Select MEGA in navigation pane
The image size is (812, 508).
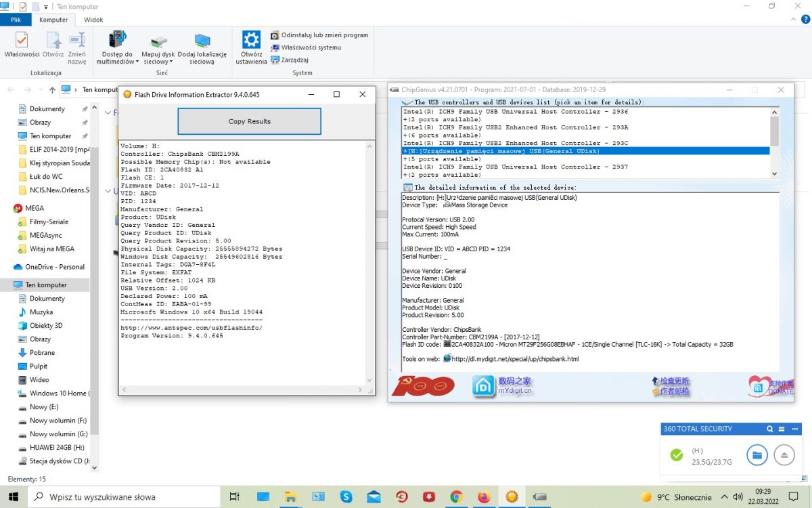coord(29,209)
